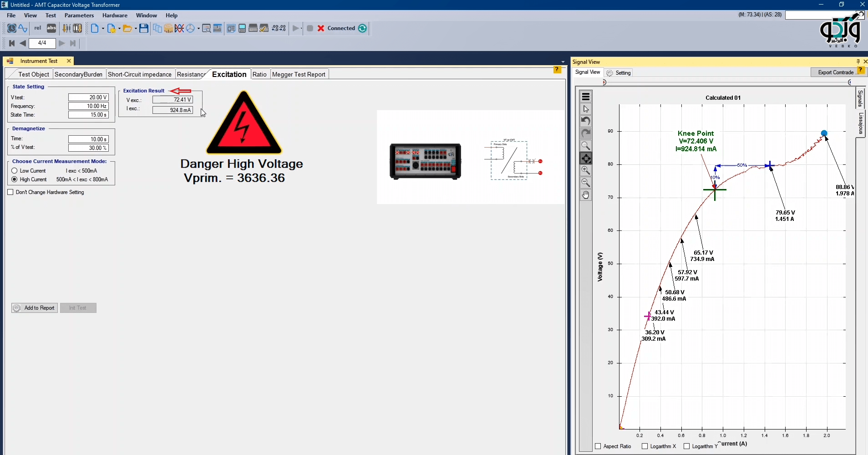This screenshot has height=455, width=868.
Task: Click the green refresh connection icon
Action: pyautogui.click(x=362, y=28)
